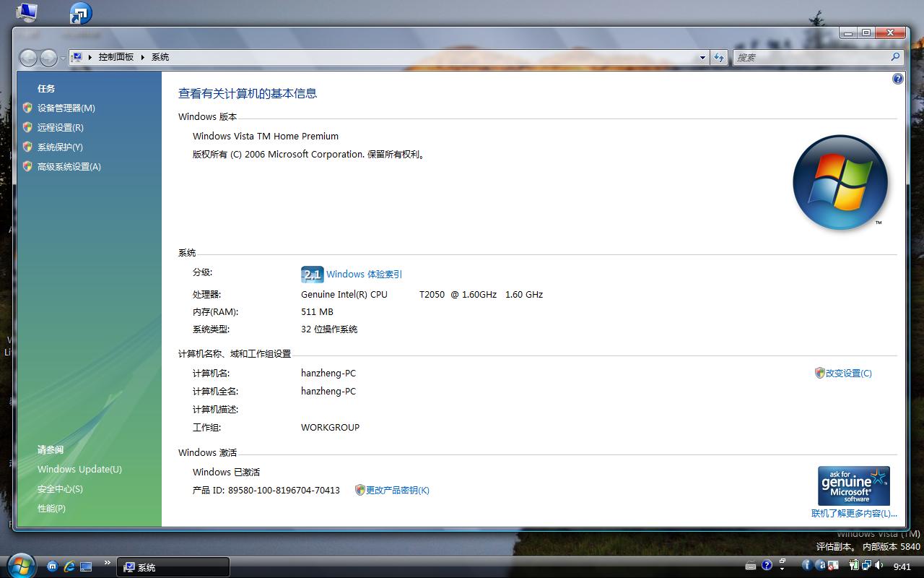Click the blue shortcut icon on the desktop
The width and height of the screenshot is (924, 578).
81,13
